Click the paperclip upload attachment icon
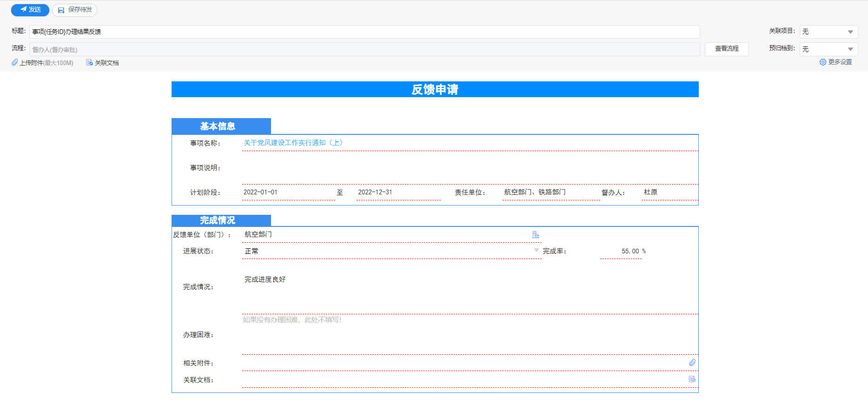This screenshot has height=418, width=868. pyautogui.click(x=15, y=62)
